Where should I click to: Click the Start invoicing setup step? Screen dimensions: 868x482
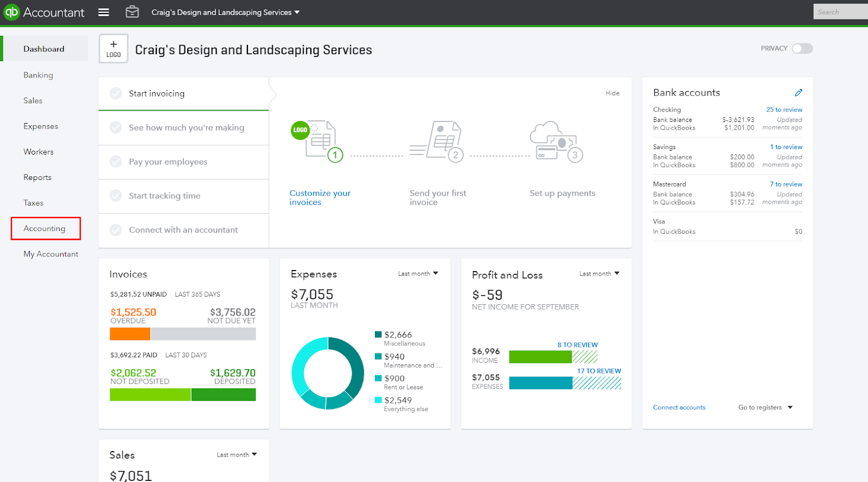[x=183, y=93]
